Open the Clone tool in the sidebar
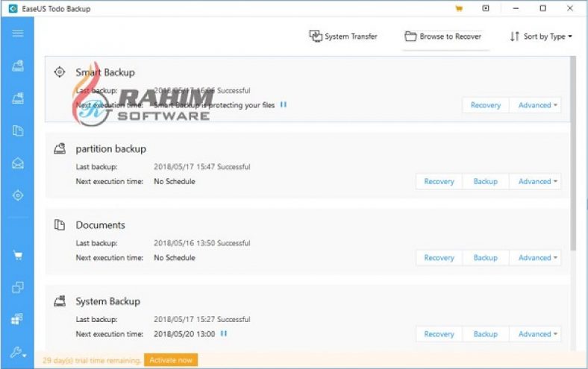Viewport: 588px width, 369px height. 18,288
